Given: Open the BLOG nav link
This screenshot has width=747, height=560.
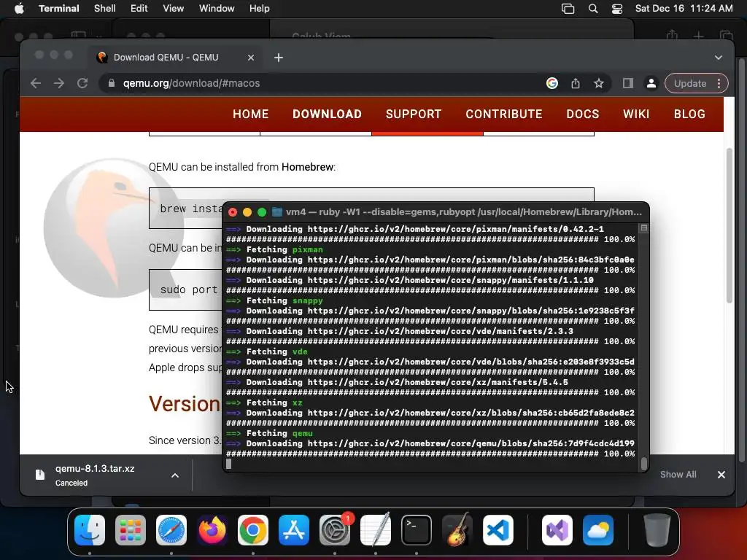Looking at the screenshot, I should pos(689,114).
